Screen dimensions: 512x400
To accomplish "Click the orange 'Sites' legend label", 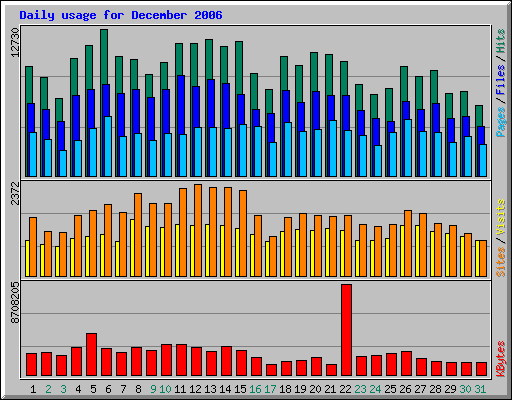I will [501, 262].
